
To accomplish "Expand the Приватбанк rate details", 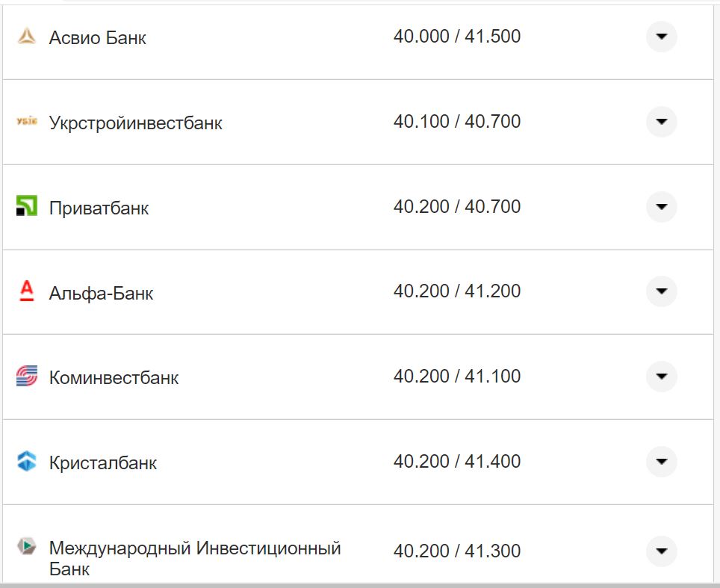I will coord(661,206).
